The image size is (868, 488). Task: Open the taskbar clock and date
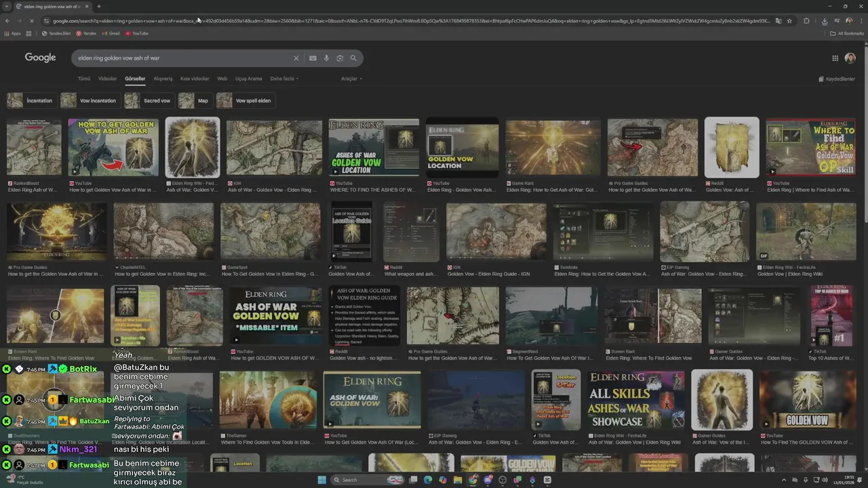point(842,480)
